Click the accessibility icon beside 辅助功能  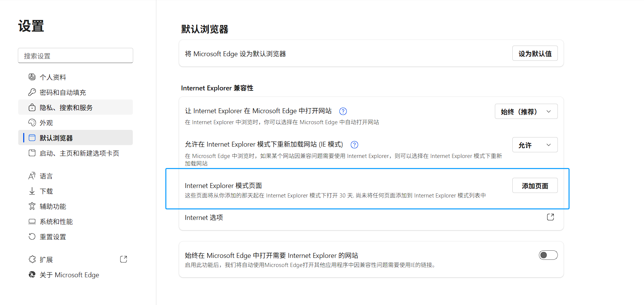(32, 206)
